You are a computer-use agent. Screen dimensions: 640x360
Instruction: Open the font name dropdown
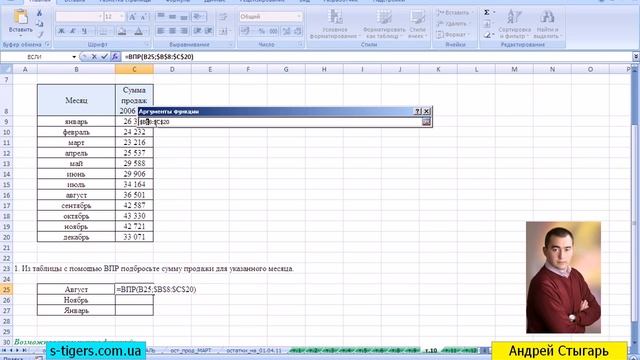pyautogui.click(x=100, y=17)
